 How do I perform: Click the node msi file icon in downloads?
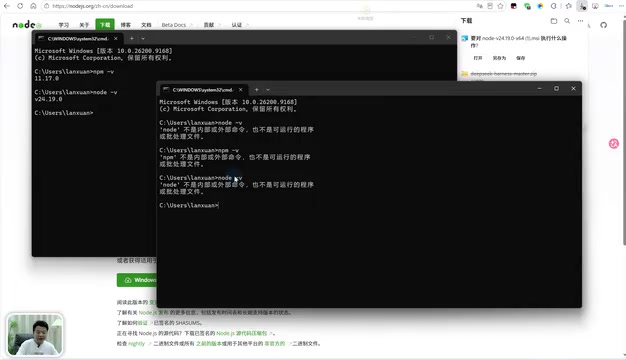pos(464,38)
